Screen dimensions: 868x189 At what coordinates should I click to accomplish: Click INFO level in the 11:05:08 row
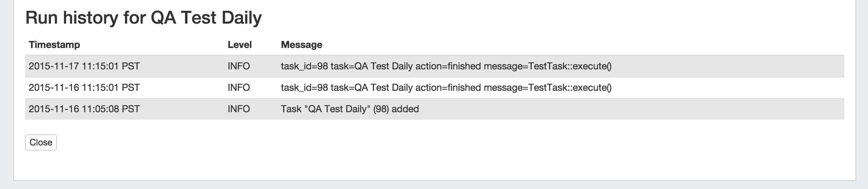point(239,109)
